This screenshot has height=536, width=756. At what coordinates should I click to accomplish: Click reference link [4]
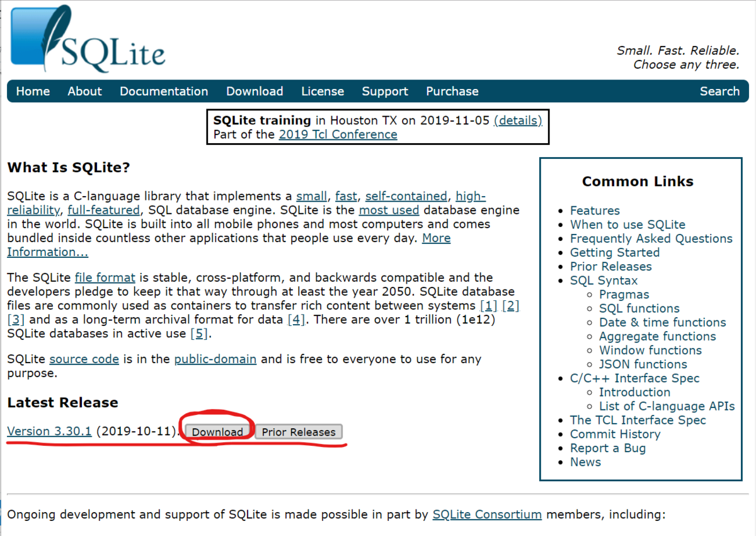(x=296, y=320)
